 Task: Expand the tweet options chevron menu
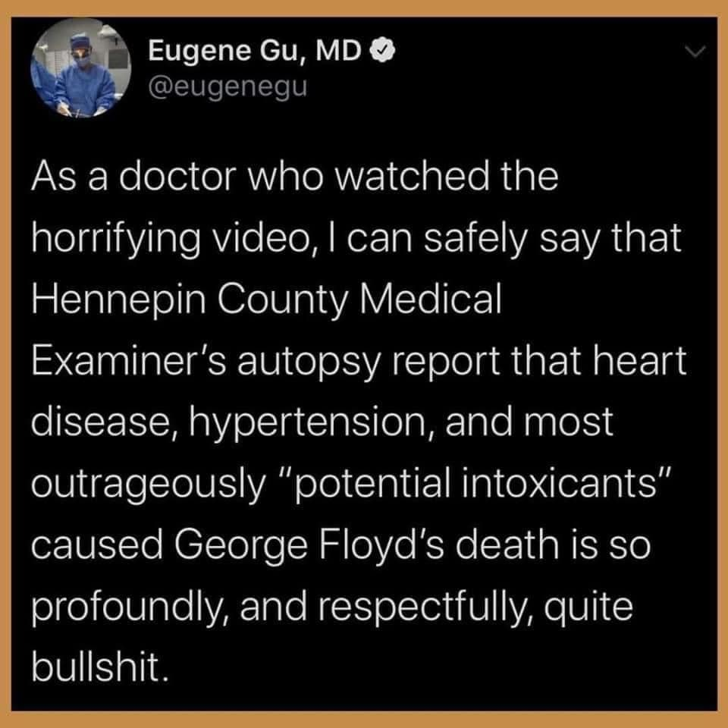(x=695, y=51)
